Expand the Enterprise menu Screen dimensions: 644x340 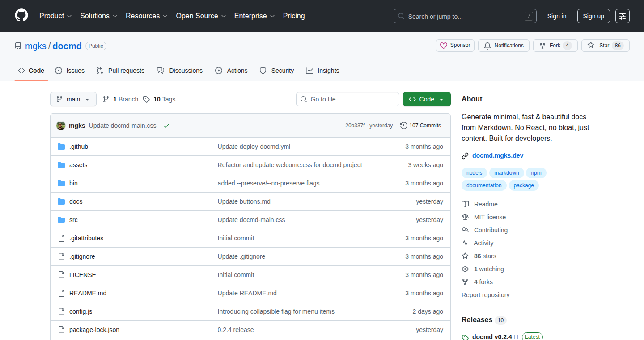point(254,16)
